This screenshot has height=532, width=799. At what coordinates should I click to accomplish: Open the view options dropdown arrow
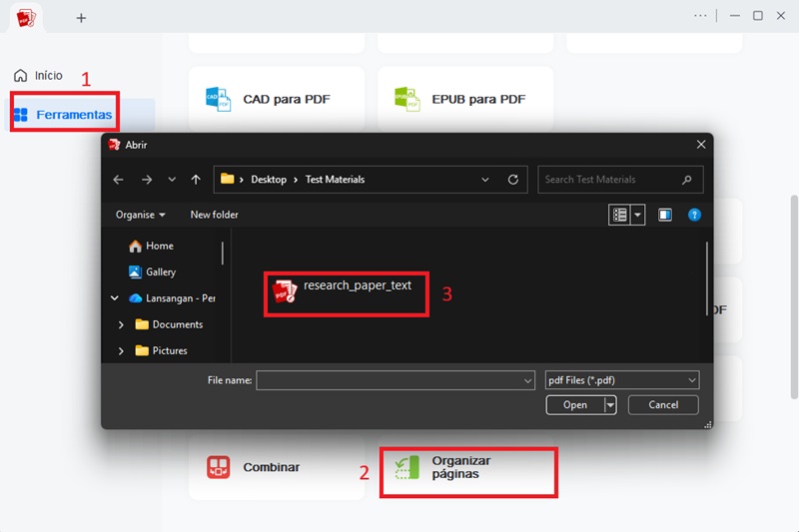(x=637, y=215)
